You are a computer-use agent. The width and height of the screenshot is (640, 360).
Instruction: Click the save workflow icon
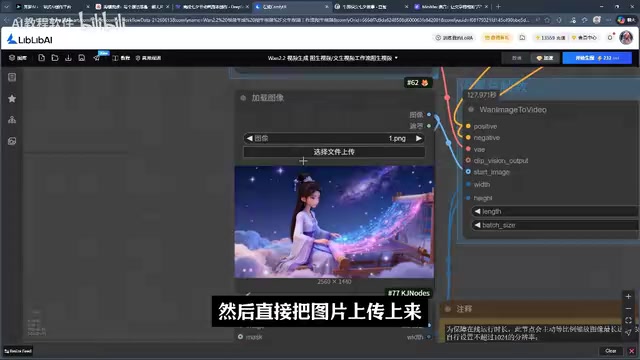tap(82, 58)
